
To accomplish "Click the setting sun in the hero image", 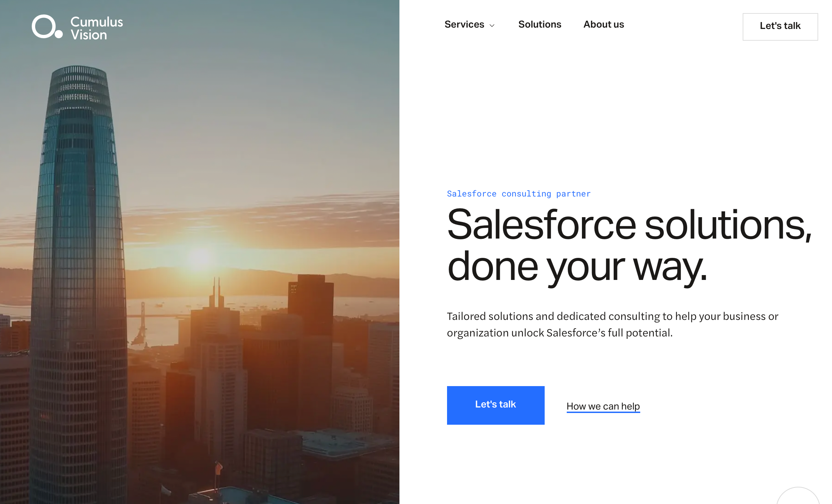I will tap(200, 257).
